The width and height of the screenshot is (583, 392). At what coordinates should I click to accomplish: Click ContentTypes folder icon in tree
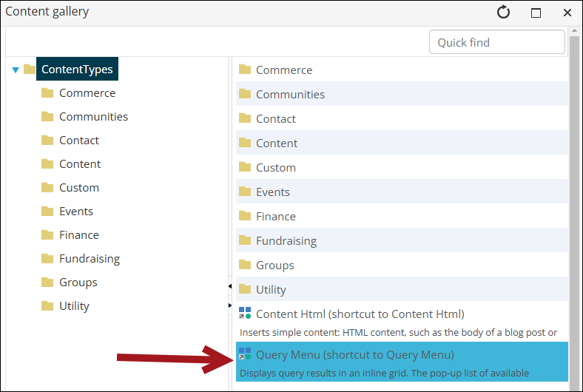[x=30, y=69]
